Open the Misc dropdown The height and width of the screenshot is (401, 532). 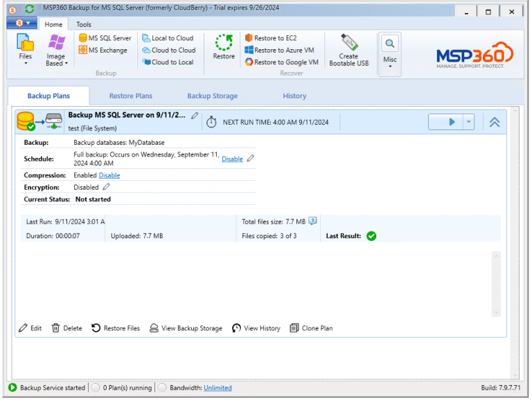390,53
